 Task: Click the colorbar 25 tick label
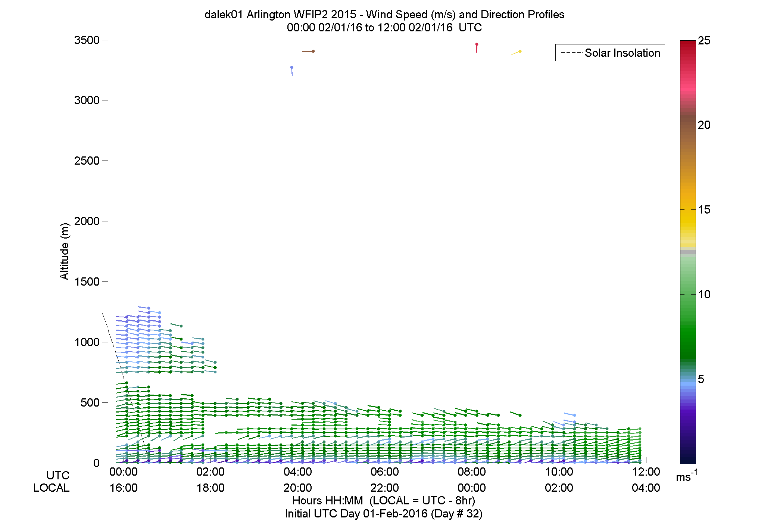click(x=704, y=41)
